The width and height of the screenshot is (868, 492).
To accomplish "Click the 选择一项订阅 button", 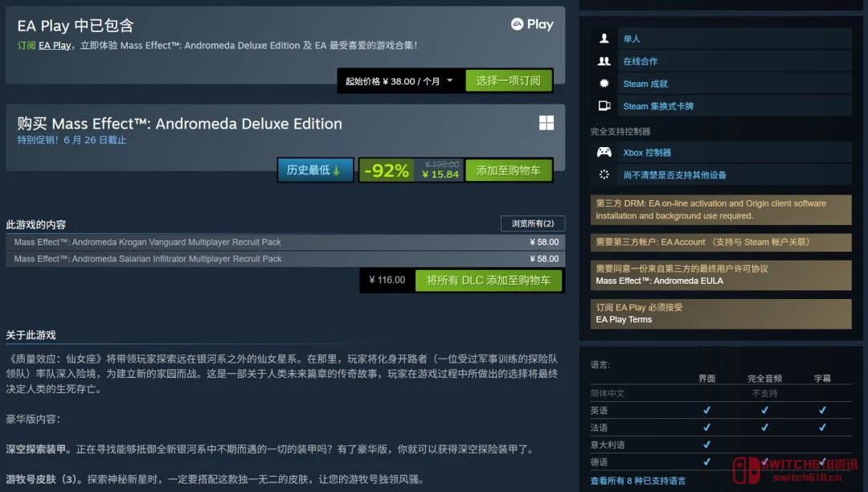I will (x=508, y=81).
